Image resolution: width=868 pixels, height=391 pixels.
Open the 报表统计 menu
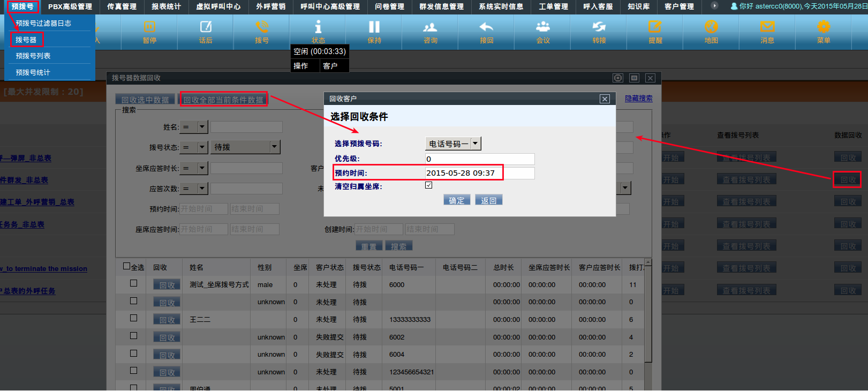pyautogui.click(x=166, y=6)
